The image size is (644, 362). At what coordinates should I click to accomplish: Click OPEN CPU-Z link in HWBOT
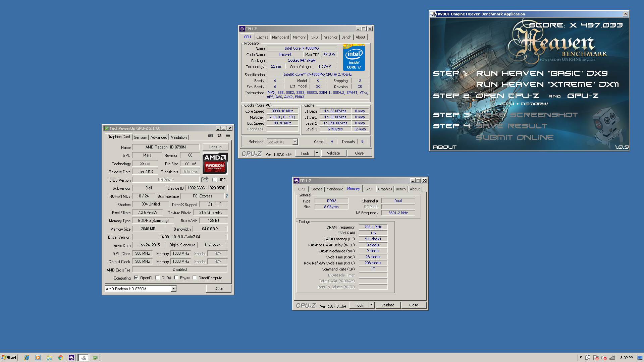507,96
